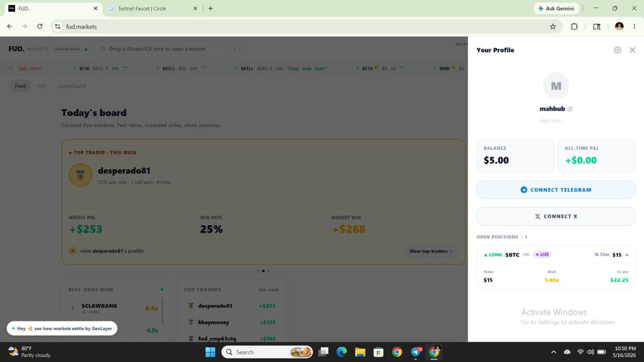Image resolution: width=644 pixels, height=362 pixels.
Task: Click the FUD. logo
Action: [x=16, y=49]
